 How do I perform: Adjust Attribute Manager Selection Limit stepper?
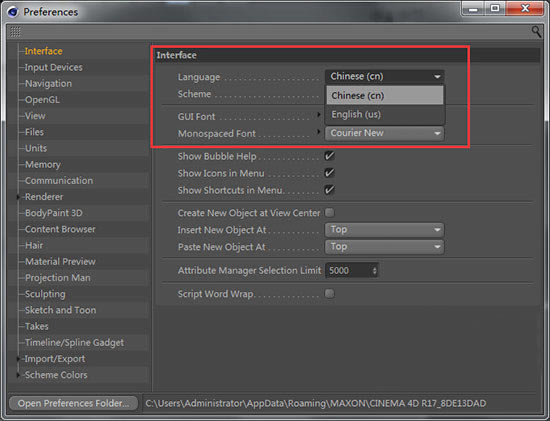(375, 271)
